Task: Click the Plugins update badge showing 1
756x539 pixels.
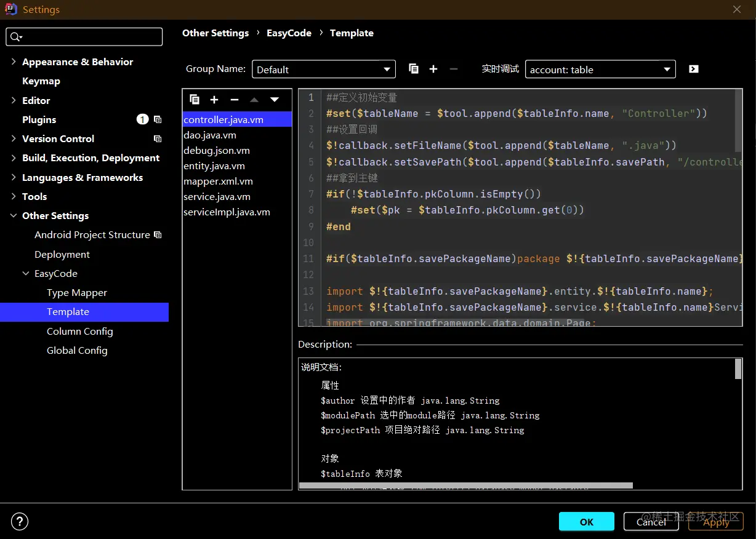Action: click(x=142, y=119)
